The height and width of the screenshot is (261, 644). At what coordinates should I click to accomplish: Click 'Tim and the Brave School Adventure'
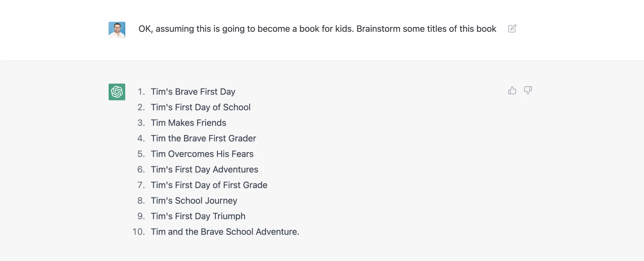click(x=225, y=231)
